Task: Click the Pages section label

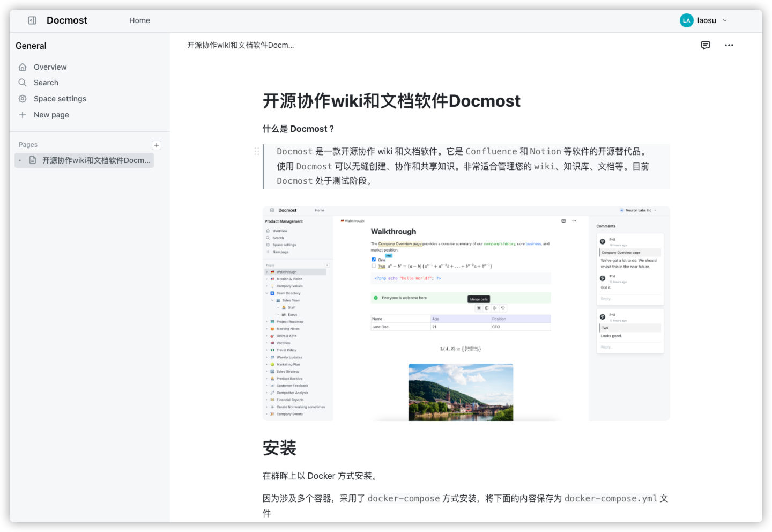Action: tap(28, 145)
